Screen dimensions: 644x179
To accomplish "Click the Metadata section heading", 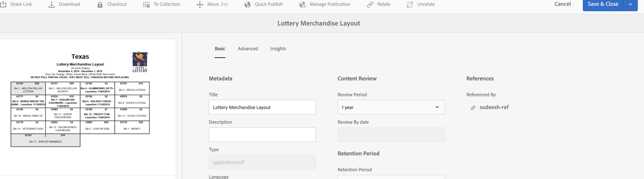I will click(221, 78).
